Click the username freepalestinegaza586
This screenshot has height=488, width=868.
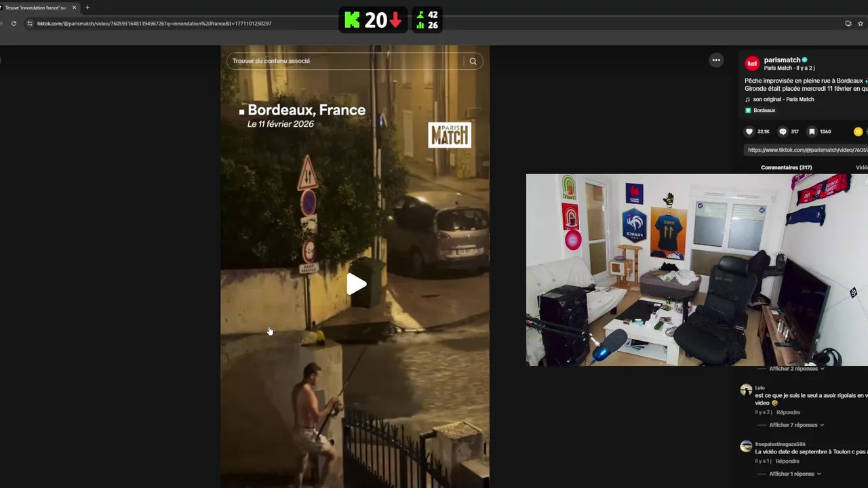coord(780,444)
